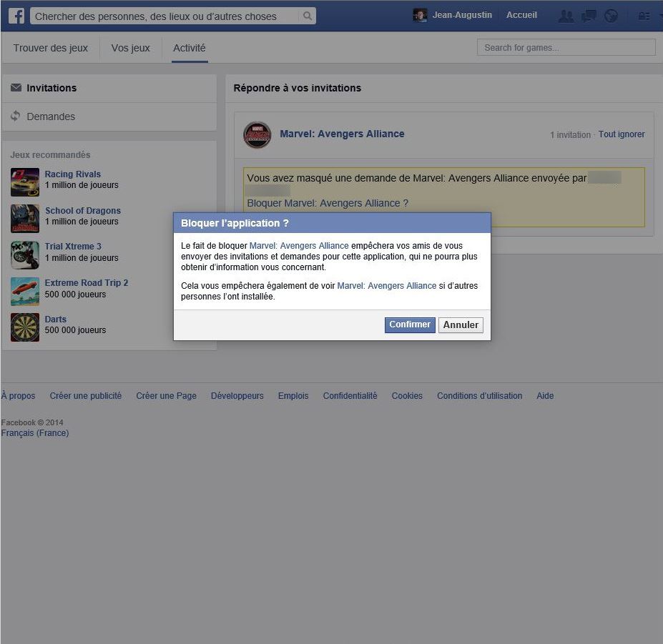This screenshot has width=663, height=644.
Task: Click the search magnifier icon
Action: click(308, 16)
